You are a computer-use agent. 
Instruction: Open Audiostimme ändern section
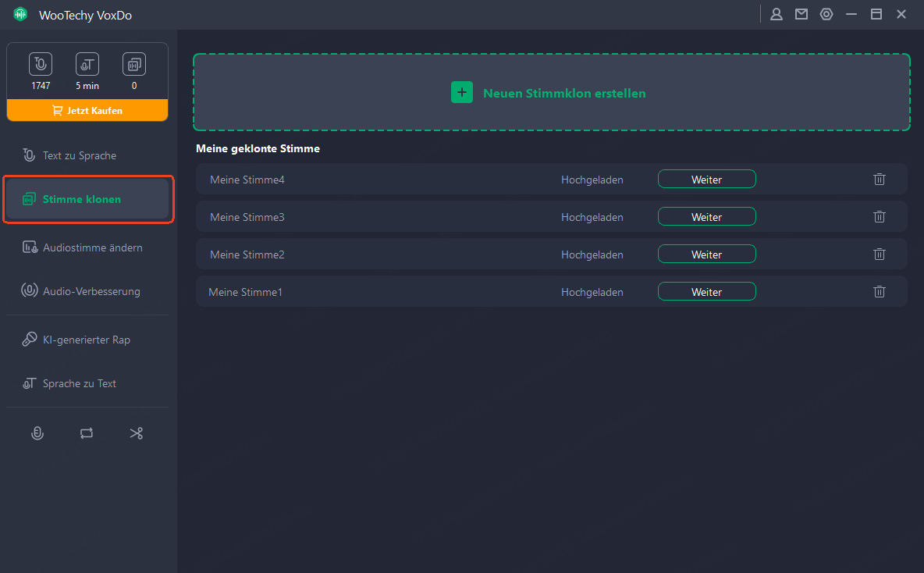tap(92, 247)
